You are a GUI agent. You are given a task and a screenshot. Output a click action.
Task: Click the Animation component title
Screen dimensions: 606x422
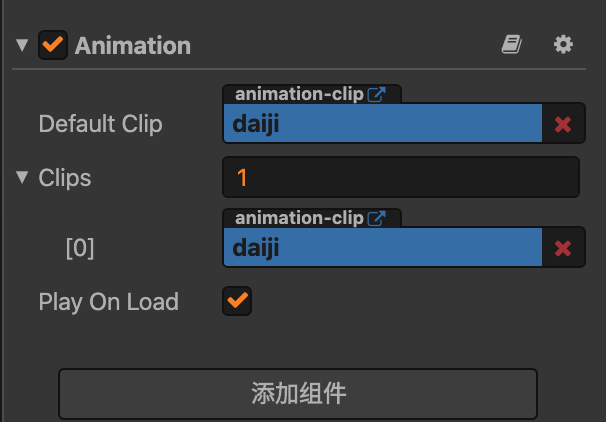click(132, 46)
